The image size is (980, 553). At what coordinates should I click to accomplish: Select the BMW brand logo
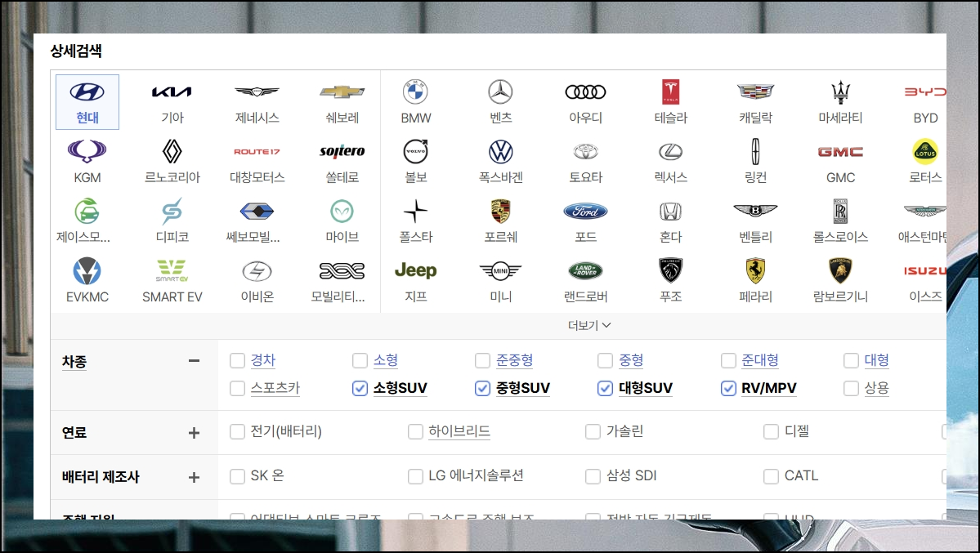416,92
